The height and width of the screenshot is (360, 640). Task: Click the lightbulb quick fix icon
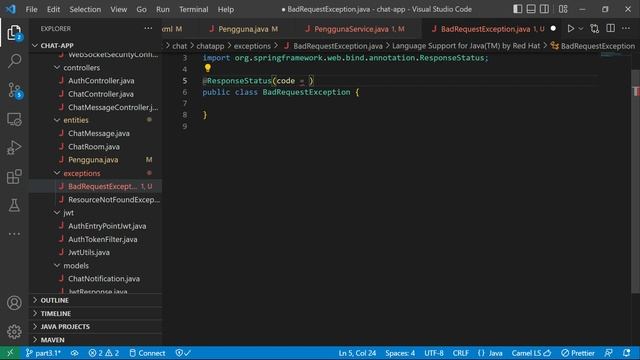pyautogui.click(x=208, y=68)
